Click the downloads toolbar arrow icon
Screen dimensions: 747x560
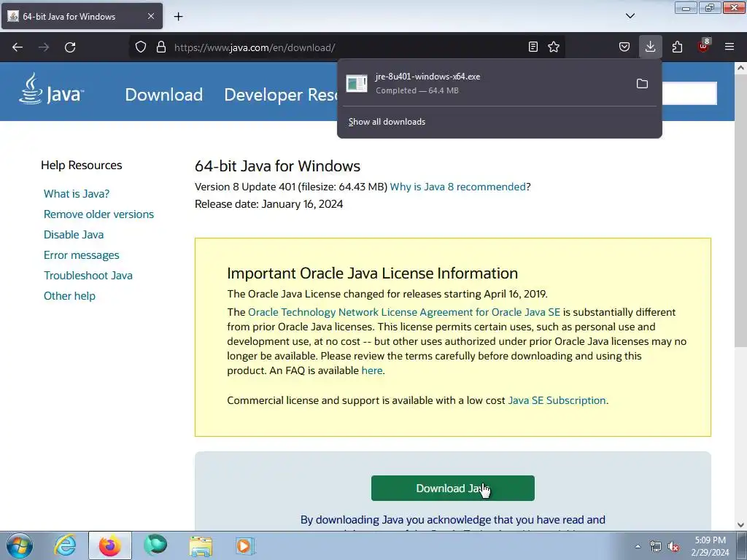[650, 47]
